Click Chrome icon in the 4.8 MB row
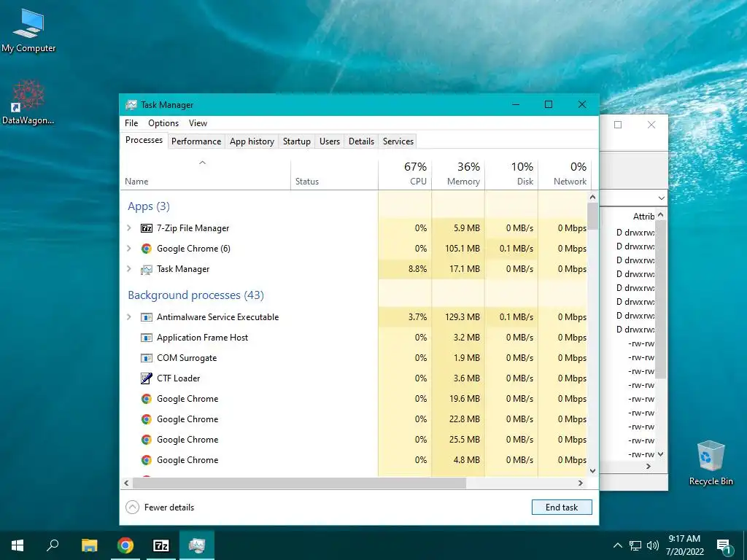The width and height of the screenshot is (747, 560). click(x=146, y=460)
